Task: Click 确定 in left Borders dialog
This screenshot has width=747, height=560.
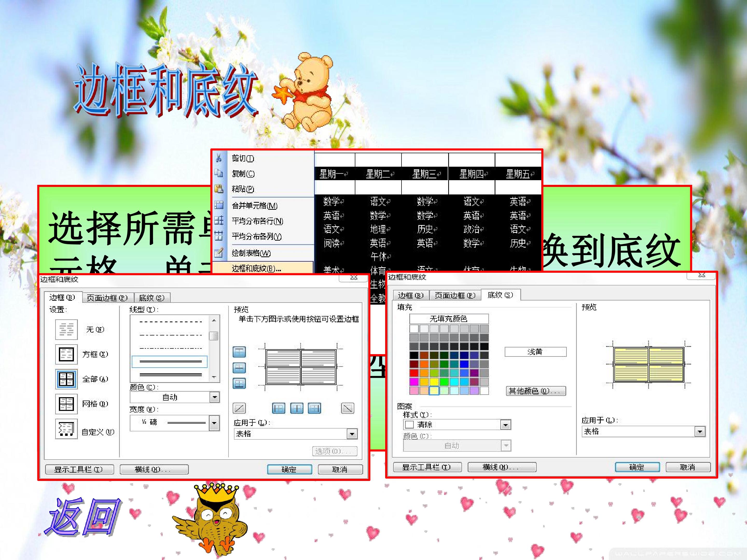Action: (289, 469)
